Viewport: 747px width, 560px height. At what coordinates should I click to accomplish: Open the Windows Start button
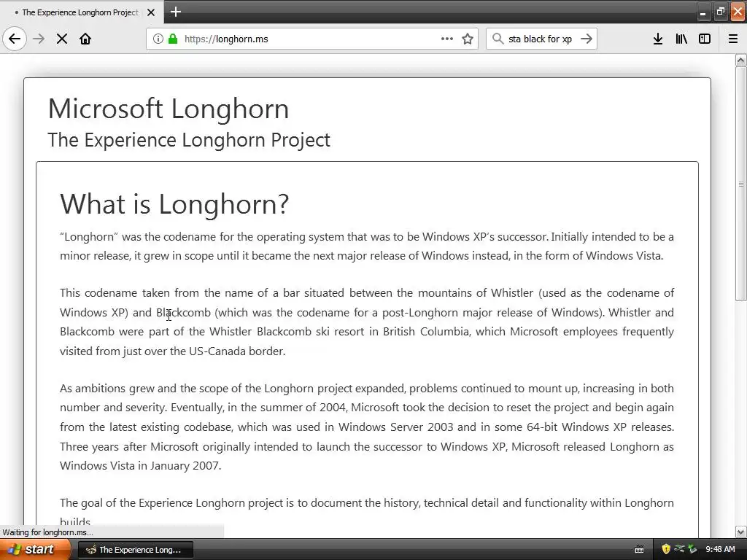pos(35,549)
